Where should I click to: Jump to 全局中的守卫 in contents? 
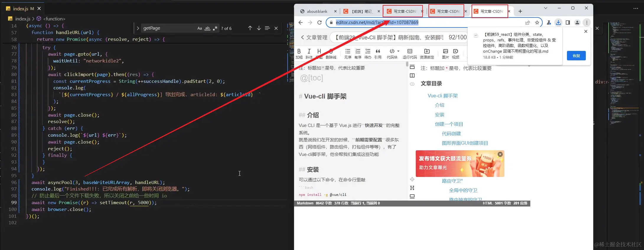pyautogui.click(x=463, y=191)
